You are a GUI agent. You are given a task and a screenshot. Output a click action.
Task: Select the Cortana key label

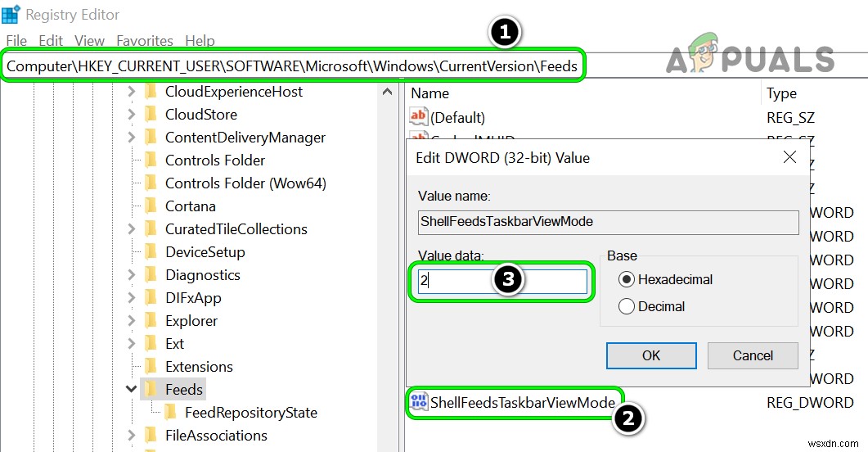(191, 206)
